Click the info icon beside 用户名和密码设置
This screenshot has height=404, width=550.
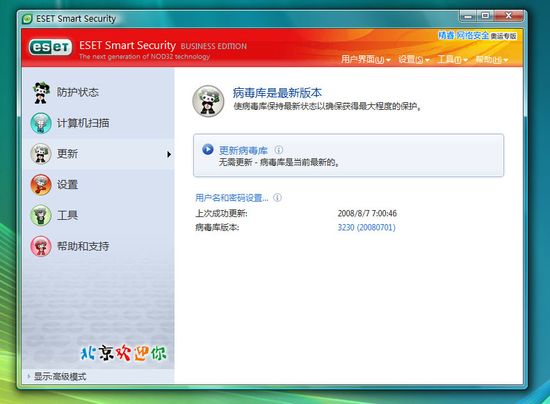click(x=277, y=198)
